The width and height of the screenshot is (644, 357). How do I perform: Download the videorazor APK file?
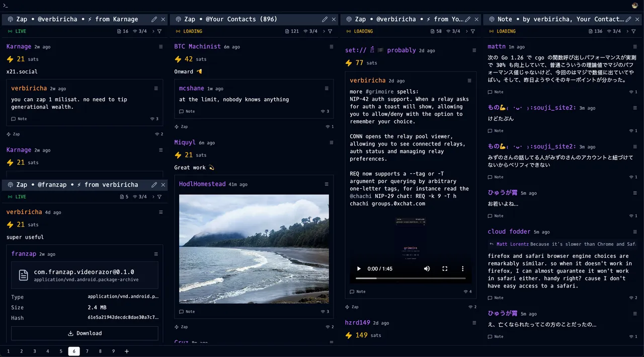click(85, 333)
